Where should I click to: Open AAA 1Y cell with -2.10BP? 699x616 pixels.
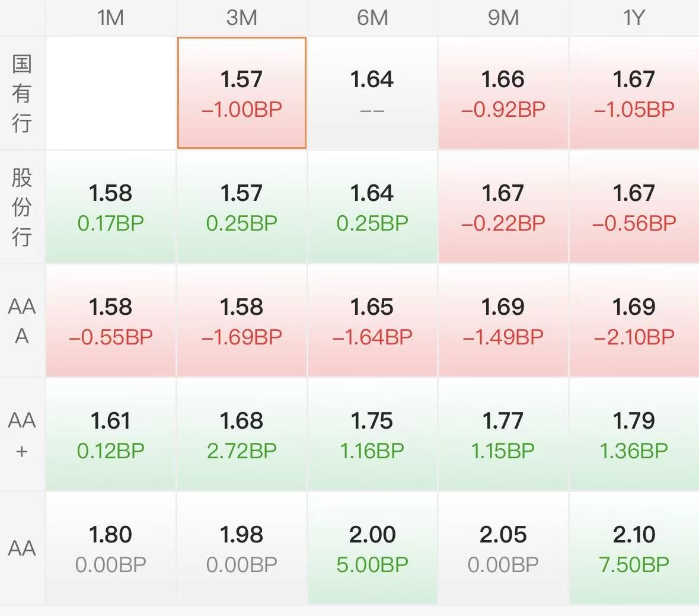click(634, 321)
